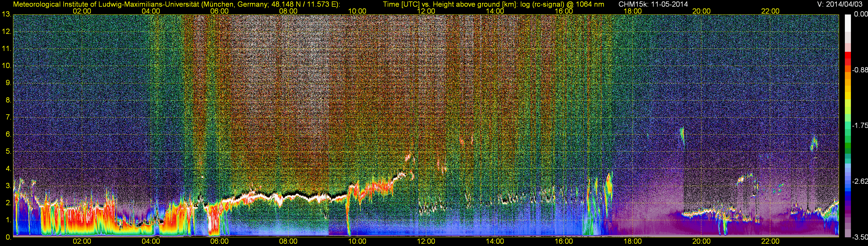Image resolution: width=868 pixels, height=246 pixels.
Task: Click the 14:00 label on the top time axis
Action: [495, 11]
